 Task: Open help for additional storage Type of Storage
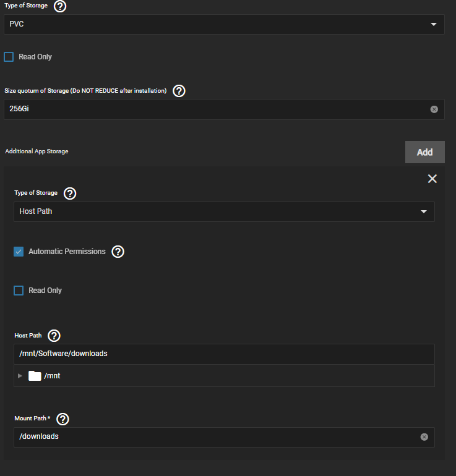pyautogui.click(x=70, y=193)
